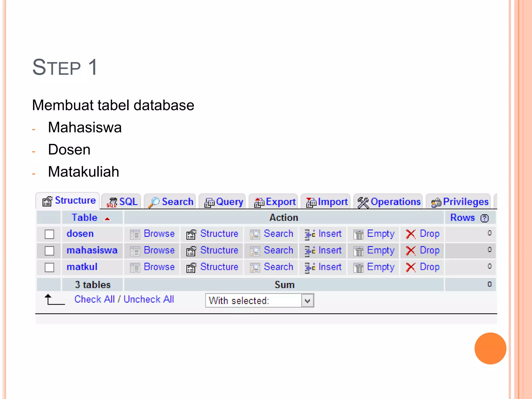Viewport: 532px width, 399px height.
Task: Click the Browse text link for dosen
Action: tap(159, 234)
